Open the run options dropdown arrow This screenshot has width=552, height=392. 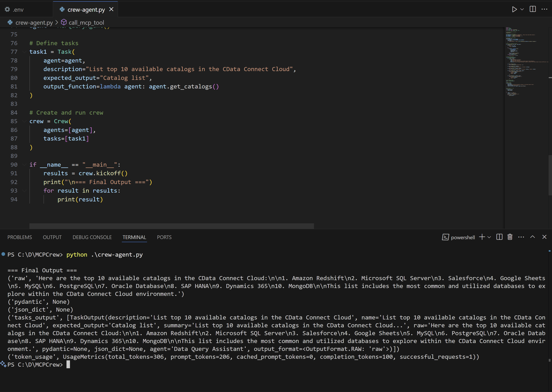point(522,9)
